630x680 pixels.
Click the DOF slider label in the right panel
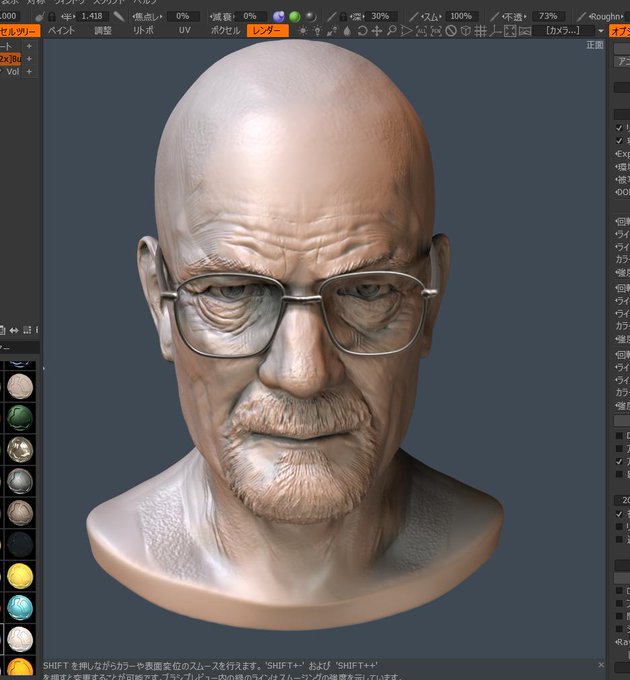point(623,192)
